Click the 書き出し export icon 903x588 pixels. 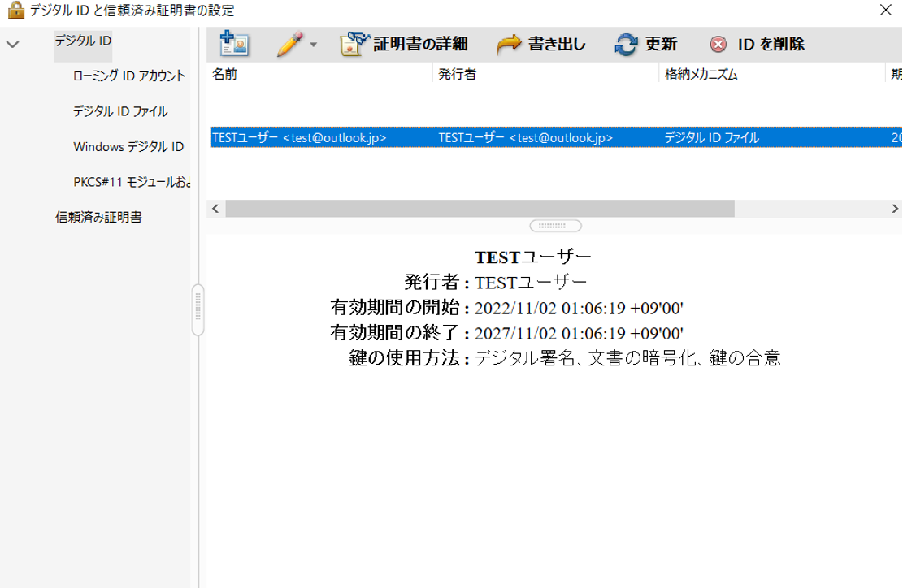coord(511,45)
